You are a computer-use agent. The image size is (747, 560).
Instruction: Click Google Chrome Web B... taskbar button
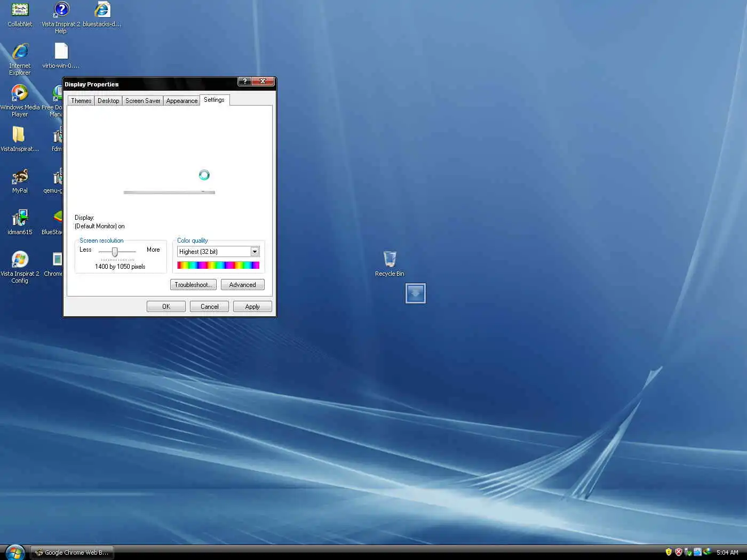(72, 553)
